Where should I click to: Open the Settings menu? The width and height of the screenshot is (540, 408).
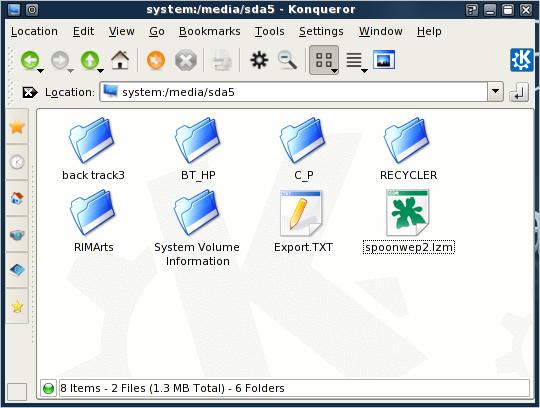[321, 31]
